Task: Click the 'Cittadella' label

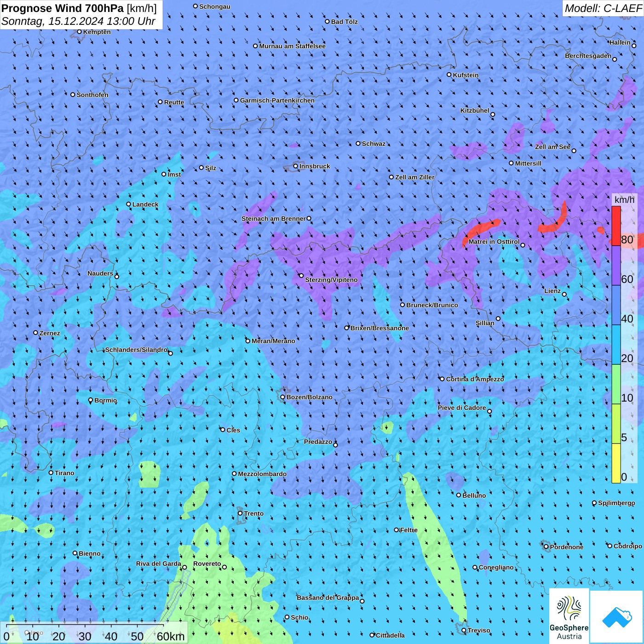Action: (391, 635)
